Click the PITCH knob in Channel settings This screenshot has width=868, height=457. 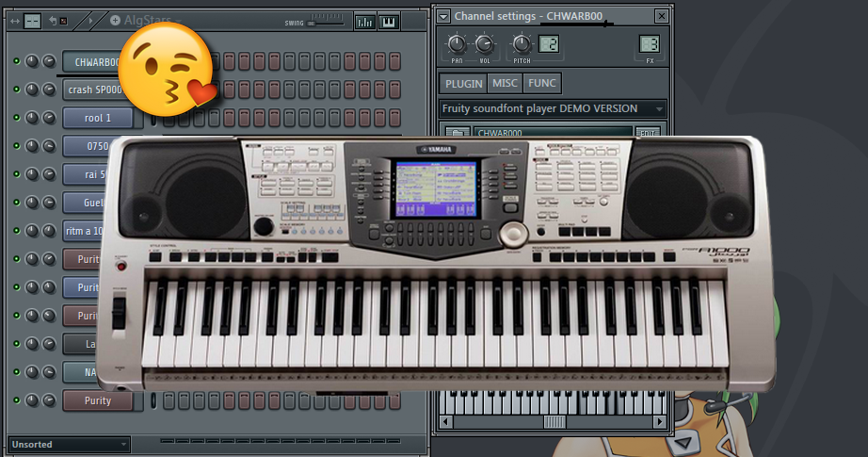click(522, 43)
